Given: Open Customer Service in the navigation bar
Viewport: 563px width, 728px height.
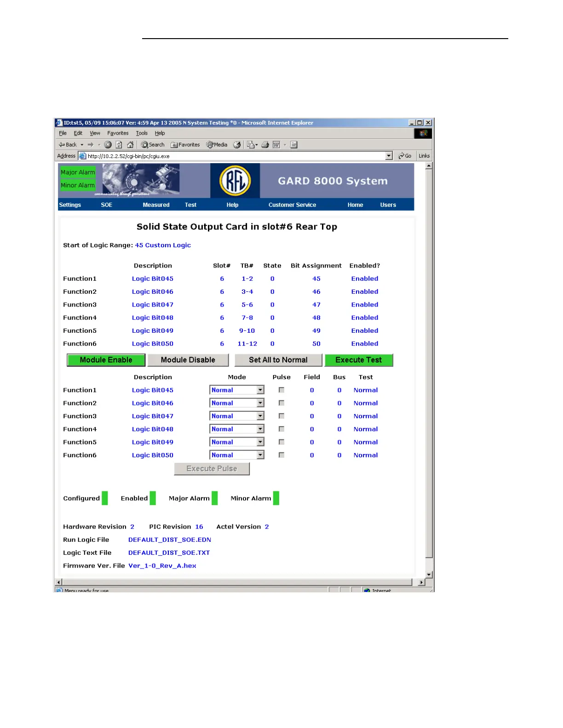Looking at the screenshot, I should 293,205.
